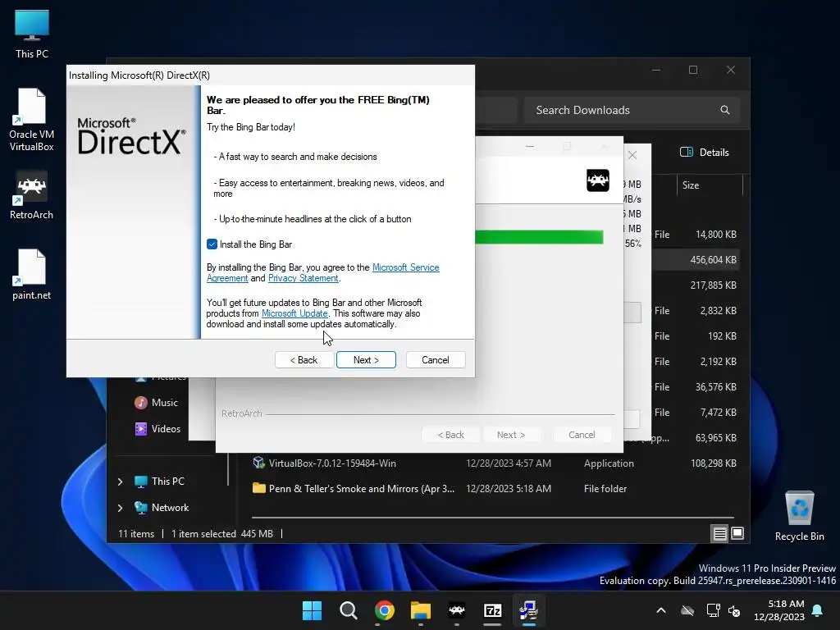Click the RetroArch installer logo icon

598,180
